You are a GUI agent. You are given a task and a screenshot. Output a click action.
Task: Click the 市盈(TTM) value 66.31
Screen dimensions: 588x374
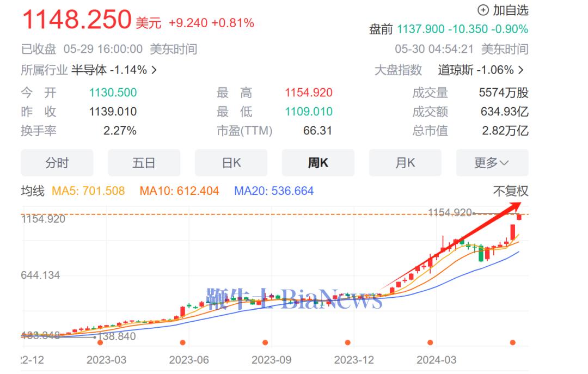tap(317, 131)
